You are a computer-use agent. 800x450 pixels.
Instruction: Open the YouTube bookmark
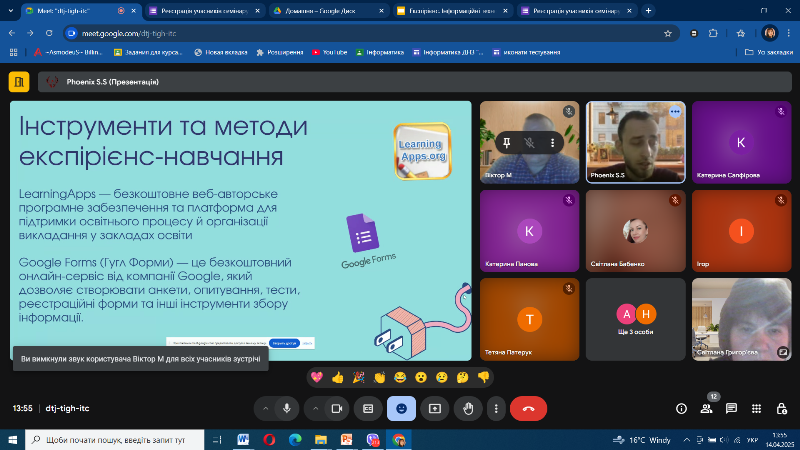coord(330,53)
